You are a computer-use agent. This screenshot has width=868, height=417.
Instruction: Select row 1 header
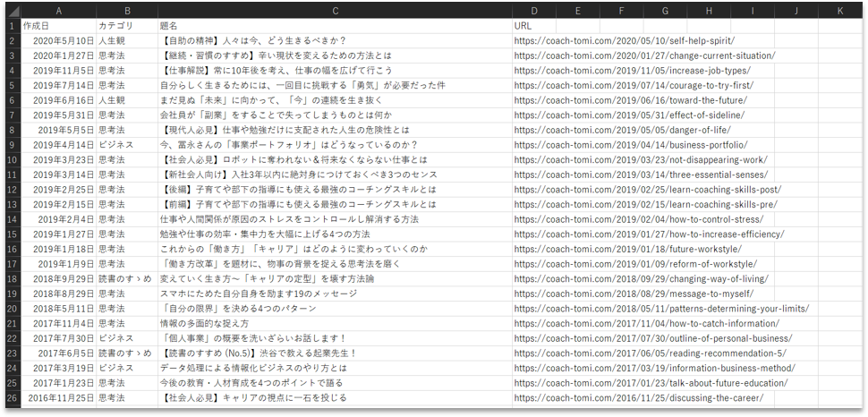[x=11, y=26]
